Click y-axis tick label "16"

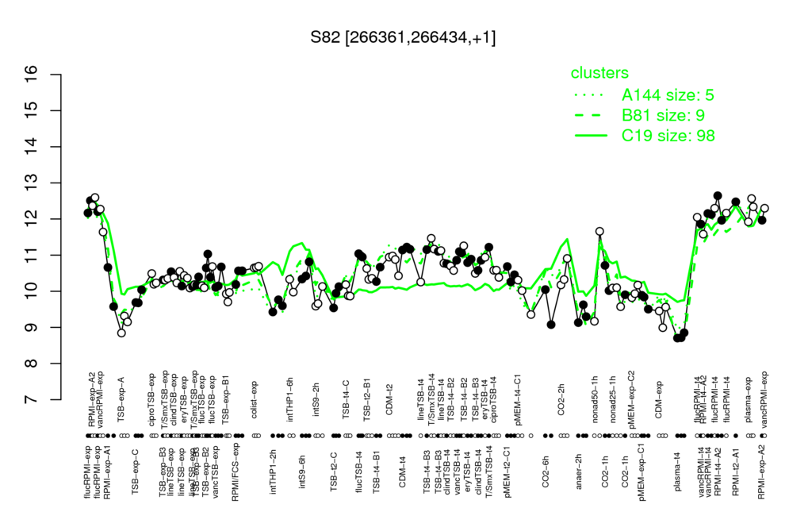tap(32, 75)
